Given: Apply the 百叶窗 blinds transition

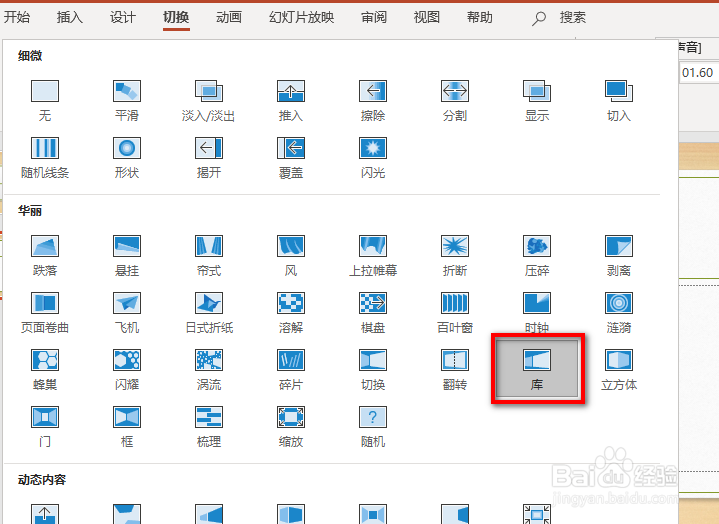Looking at the screenshot, I should [455, 313].
